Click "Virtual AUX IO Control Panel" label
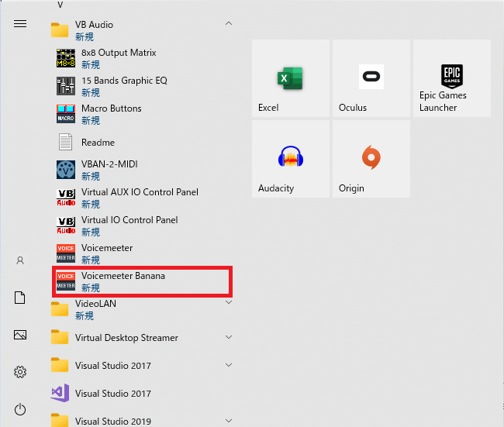The image size is (504, 427). 140,192
